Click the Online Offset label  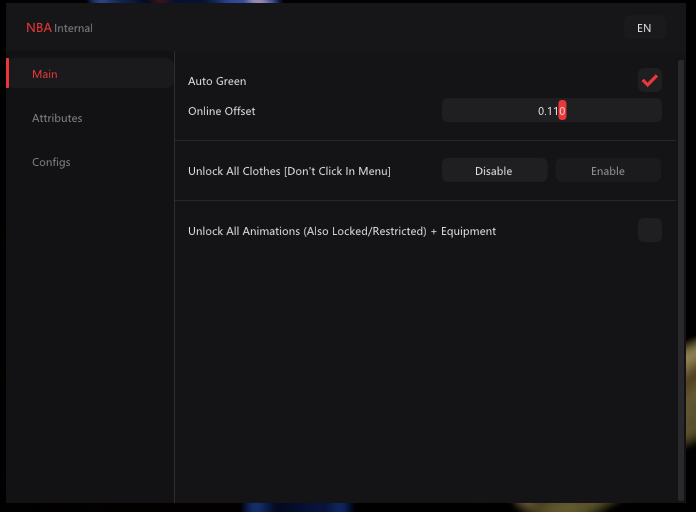221,111
